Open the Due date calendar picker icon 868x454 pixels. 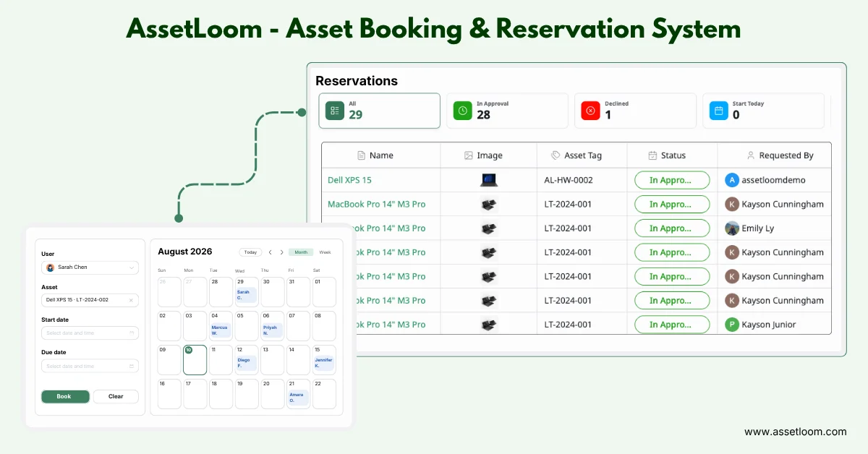click(x=132, y=366)
